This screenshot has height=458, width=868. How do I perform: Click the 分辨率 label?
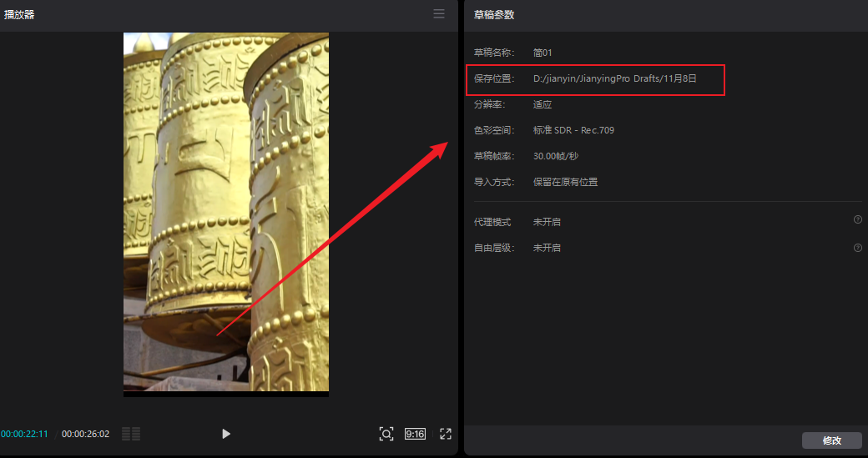[490, 104]
